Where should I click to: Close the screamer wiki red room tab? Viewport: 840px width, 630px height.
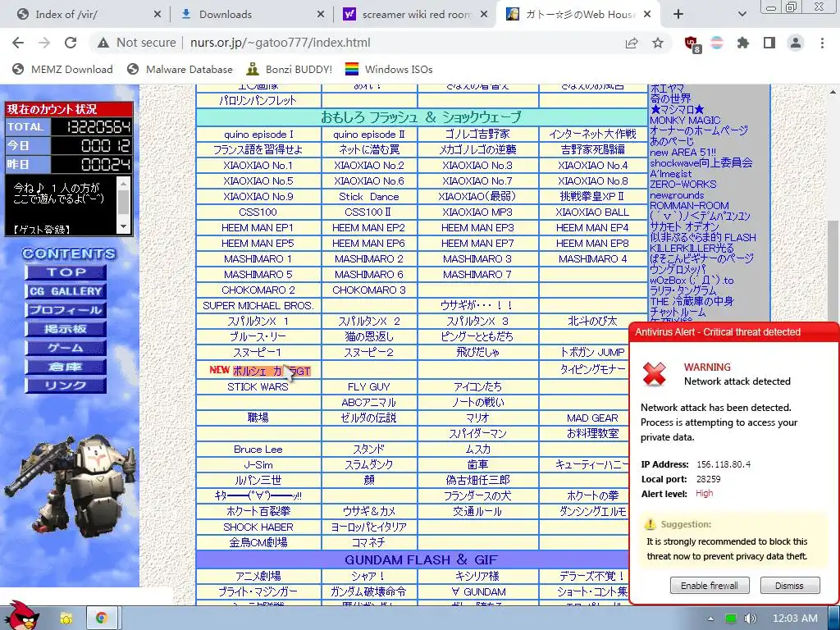(x=484, y=15)
